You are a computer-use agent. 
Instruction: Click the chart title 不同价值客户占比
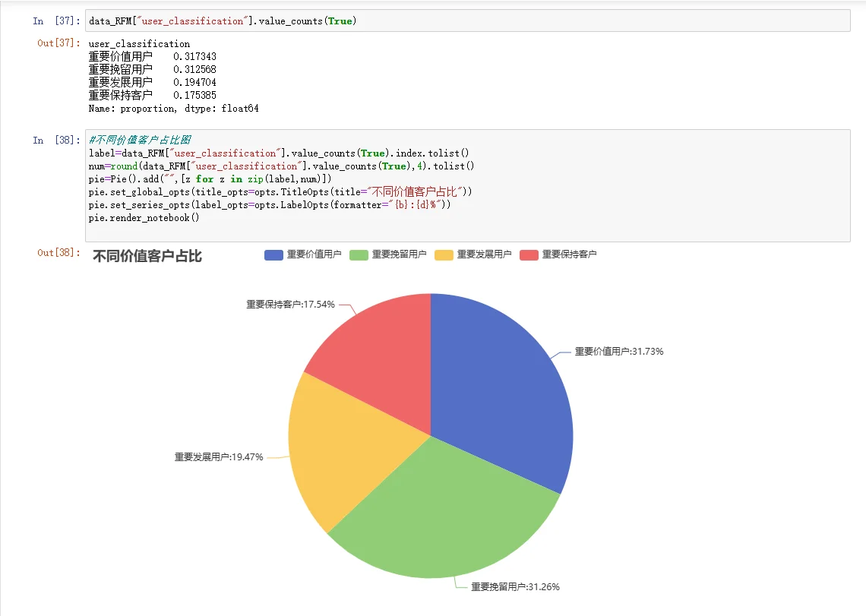(147, 256)
